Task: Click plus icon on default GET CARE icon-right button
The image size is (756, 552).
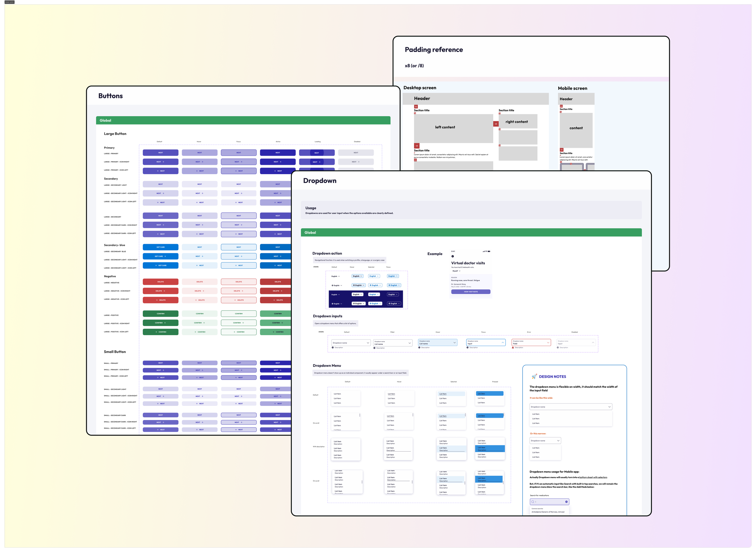Action: [165, 256]
